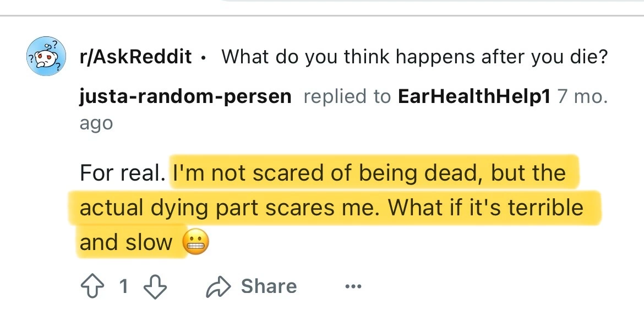
Task: View the EarHealthHelp1 user profile
Action: 473,96
